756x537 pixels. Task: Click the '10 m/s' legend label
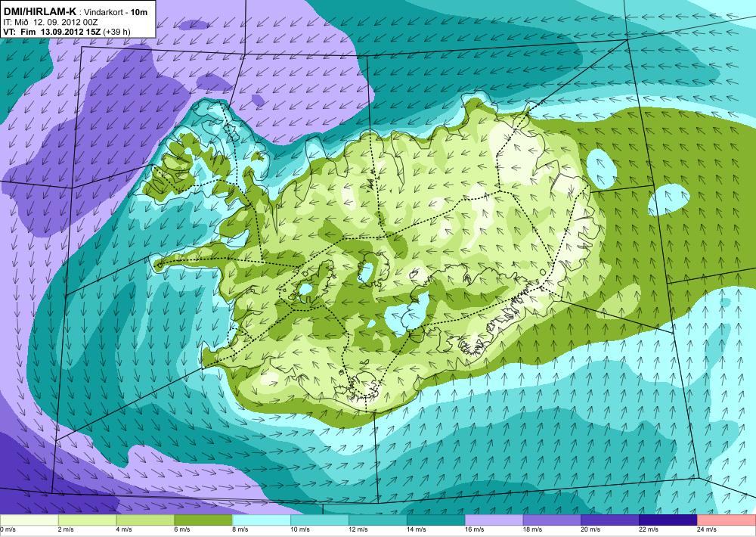(300, 529)
